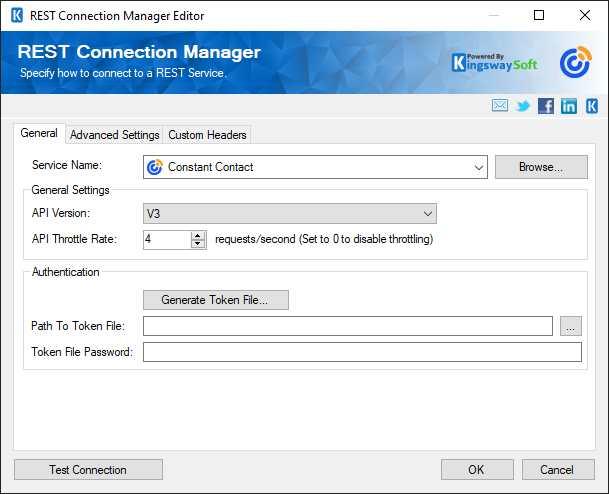Expand the API Version dropdown
The image size is (609, 494).
tap(428, 214)
